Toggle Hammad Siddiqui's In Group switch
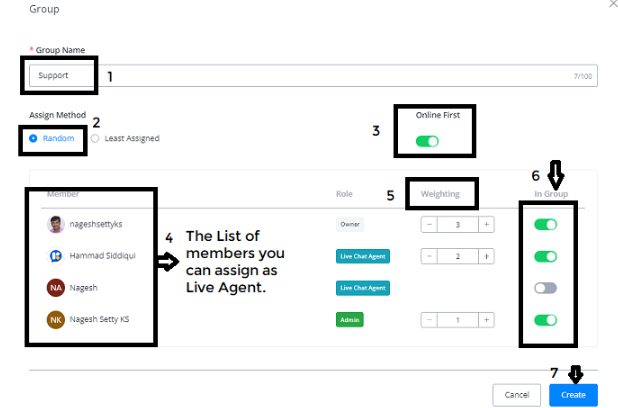The height and width of the screenshot is (408, 618). (x=545, y=257)
